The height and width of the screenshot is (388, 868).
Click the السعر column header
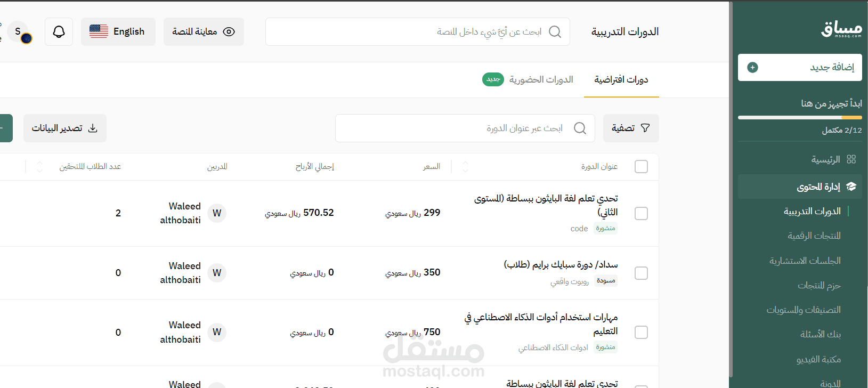click(x=432, y=167)
